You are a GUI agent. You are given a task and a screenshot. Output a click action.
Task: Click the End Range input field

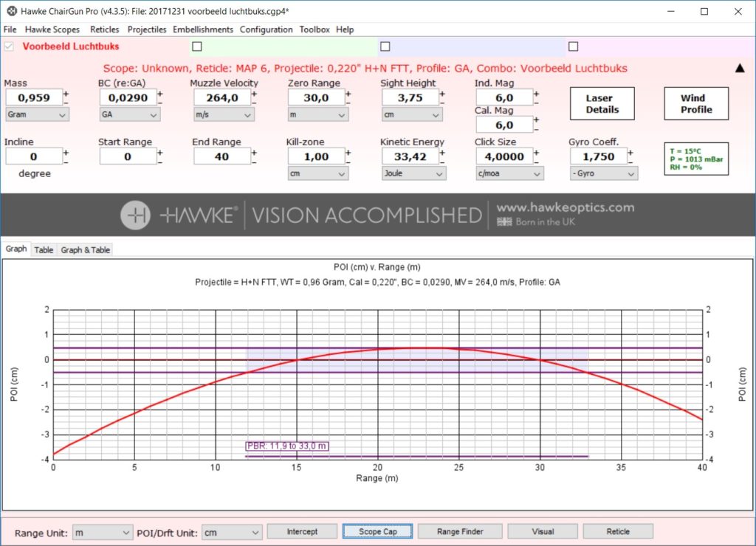pos(221,156)
